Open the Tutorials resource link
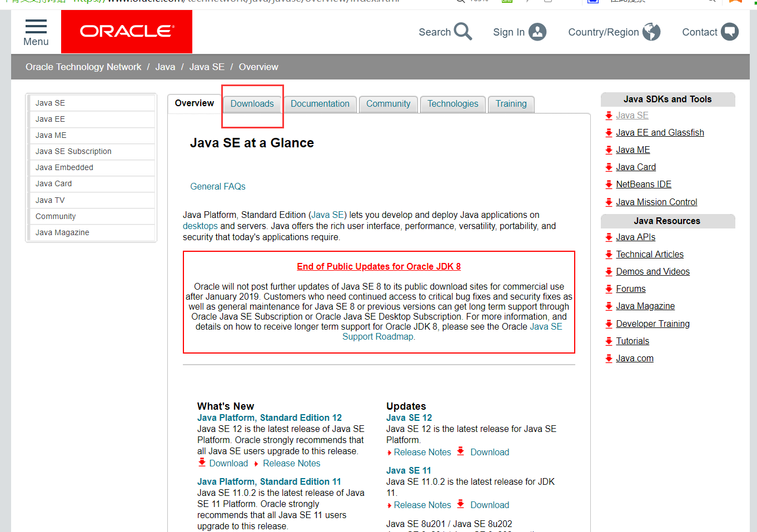Viewport: 757px width, 532px height. tap(633, 341)
